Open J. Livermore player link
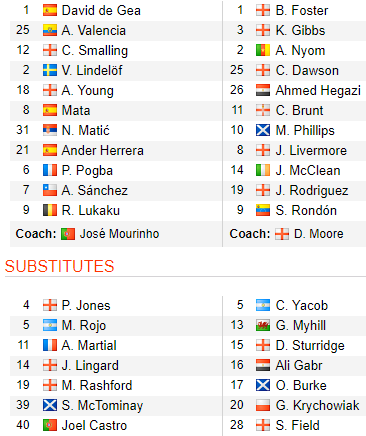The image size is (366, 436). coord(311,151)
